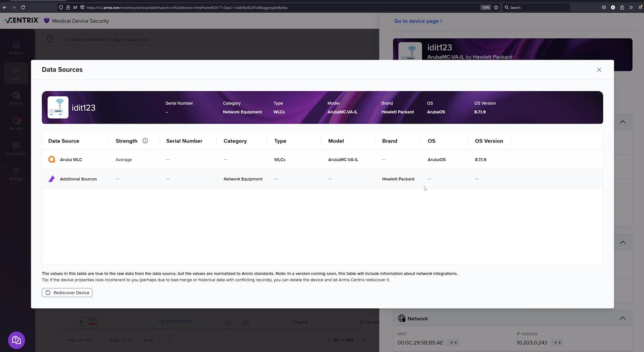Click the ArubaOS cell in table
This screenshot has height=352, width=644.
[x=436, y=160]
